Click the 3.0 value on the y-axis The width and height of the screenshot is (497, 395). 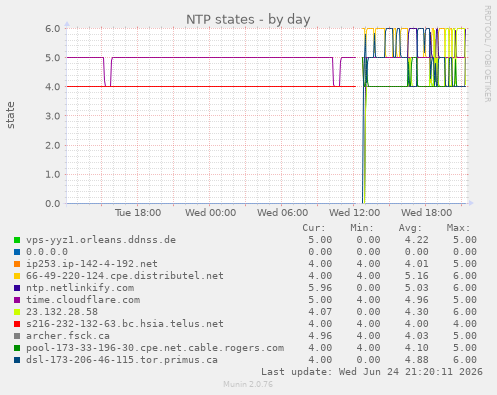53,116
